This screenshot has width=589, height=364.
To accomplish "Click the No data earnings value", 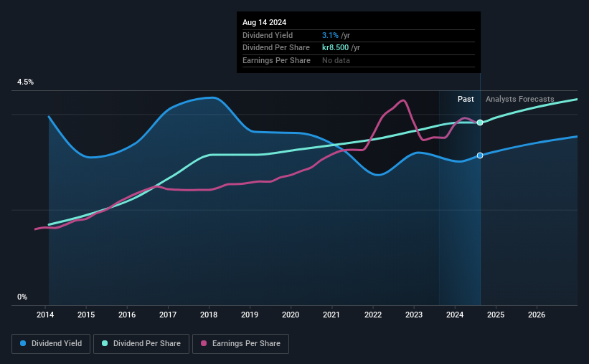I will click(336, 60).
